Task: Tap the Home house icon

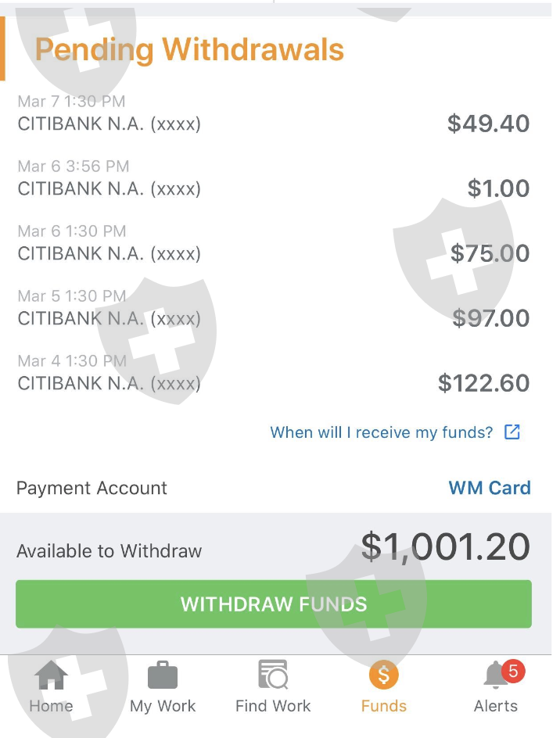Action: pyautogui.click(x=51, y=676)
